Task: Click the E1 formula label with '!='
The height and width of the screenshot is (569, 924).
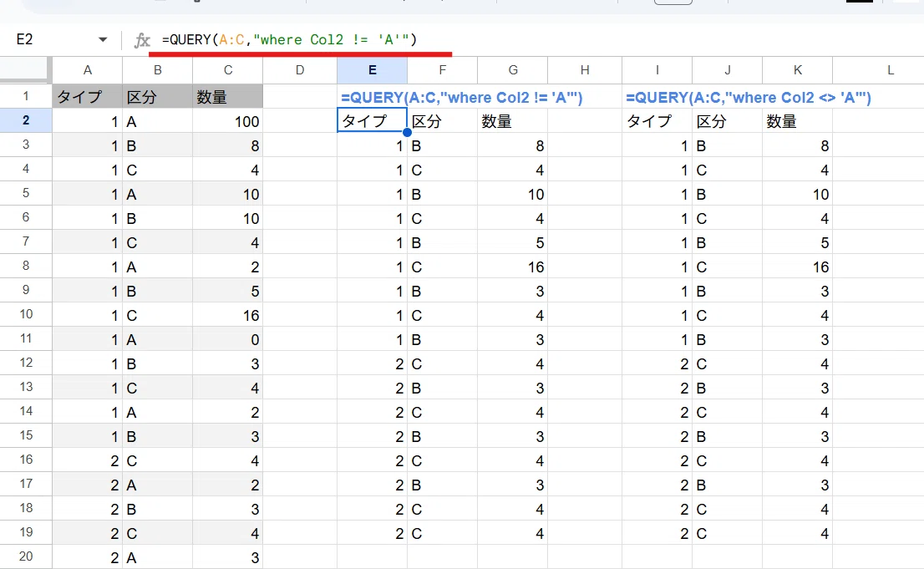Action: (461, 97)
